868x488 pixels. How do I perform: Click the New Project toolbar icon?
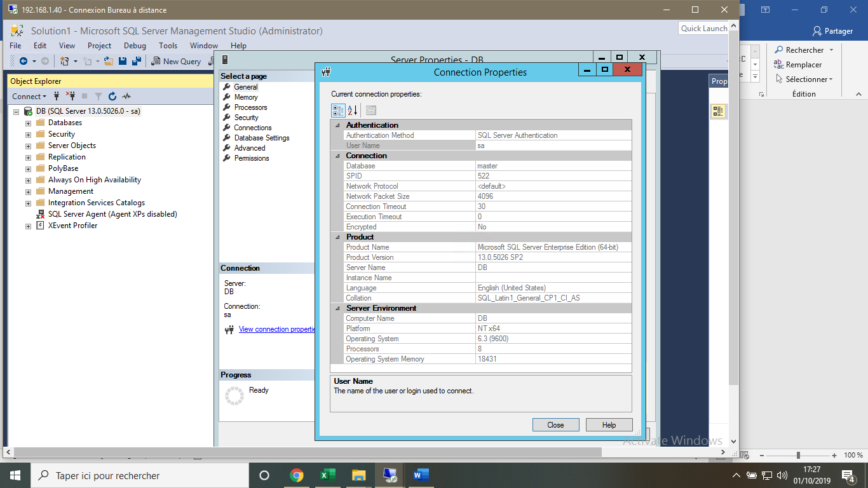64,61
